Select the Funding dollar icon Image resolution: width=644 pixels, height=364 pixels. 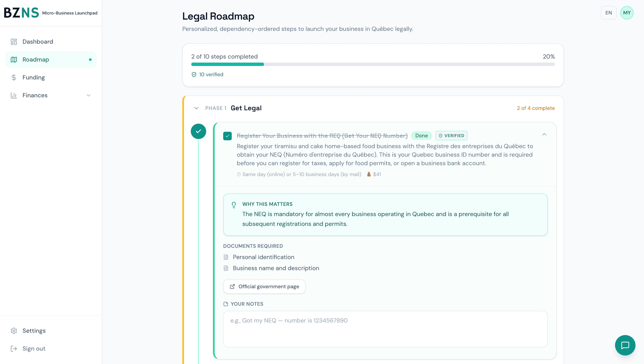[14, 77]
